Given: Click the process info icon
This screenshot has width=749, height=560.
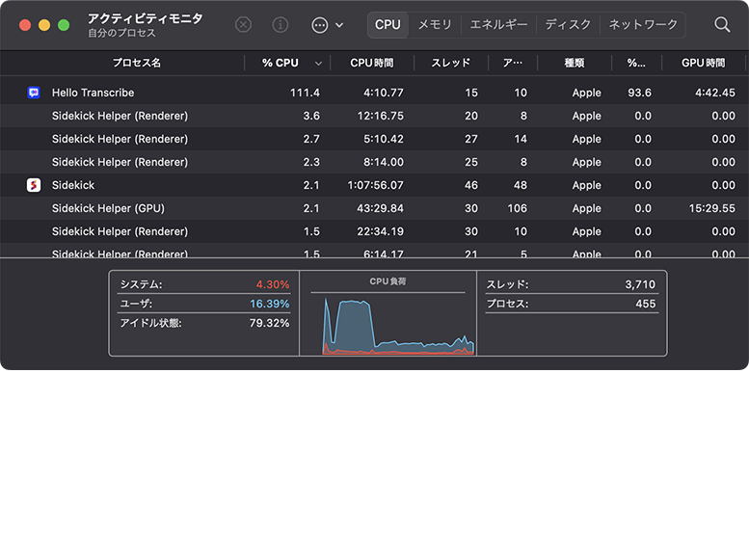Looking at the screenshot, I should click(281, 25).
